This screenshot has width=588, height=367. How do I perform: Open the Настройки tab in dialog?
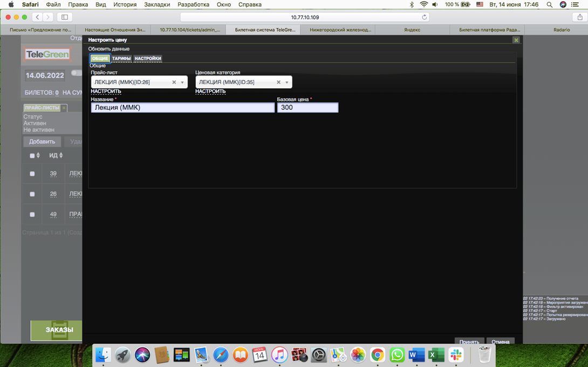pos(148,58)
